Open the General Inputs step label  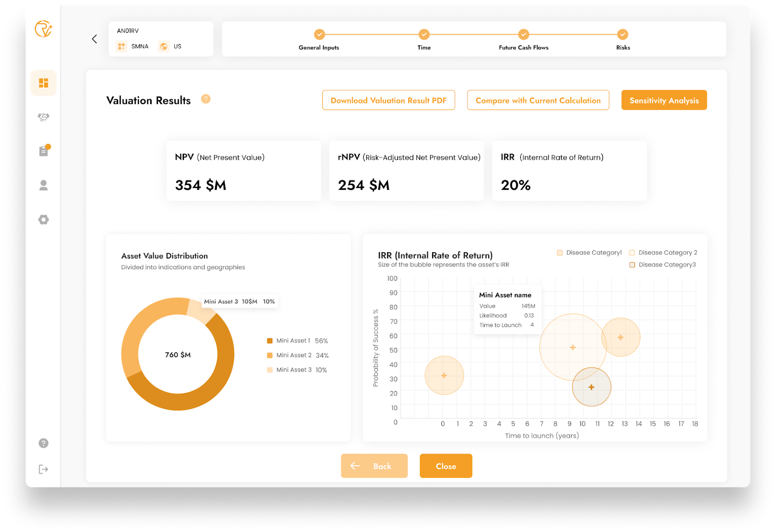(x=319, y=47)
